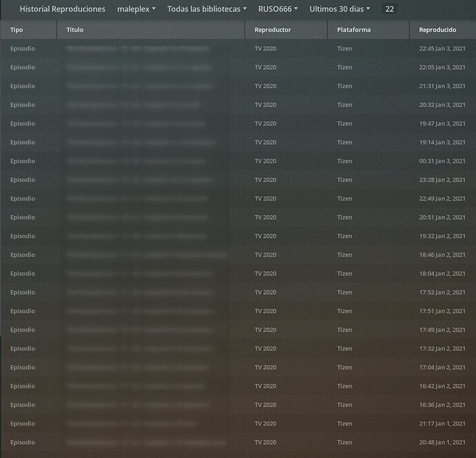Sort by the Reproducido column header

pyautogui.click(x=443, y=30)
